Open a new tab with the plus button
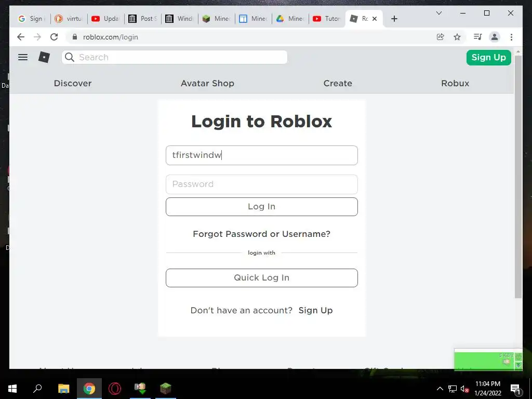Screen dimensions: 532x399 coord(394,19)
